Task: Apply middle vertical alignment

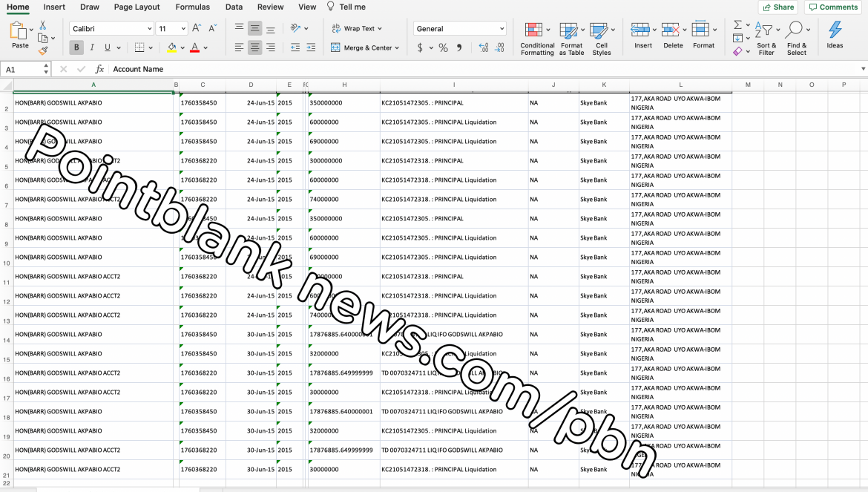Action: coord(254,28)
